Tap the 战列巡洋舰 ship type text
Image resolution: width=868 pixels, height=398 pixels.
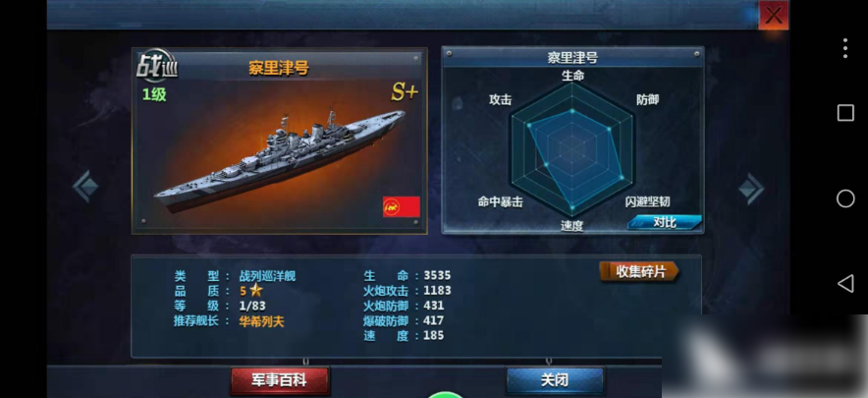pyautogui.click(x=267, y=276)
